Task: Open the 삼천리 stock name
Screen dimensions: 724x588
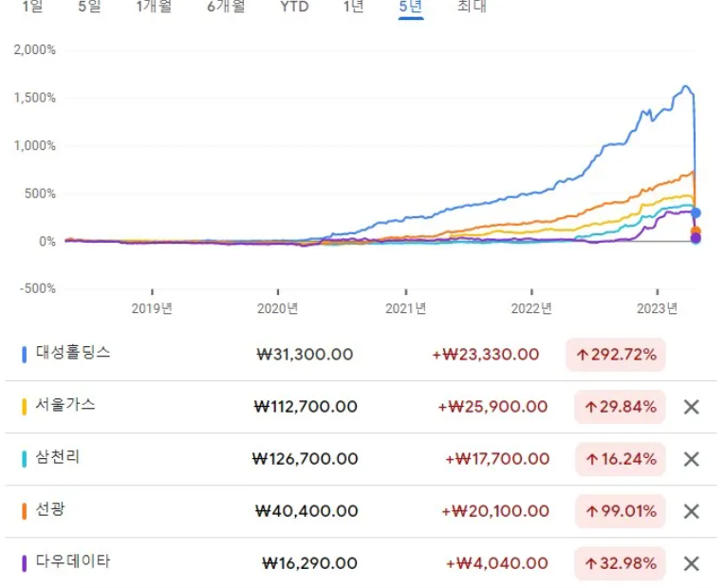Action: (58, 457)
